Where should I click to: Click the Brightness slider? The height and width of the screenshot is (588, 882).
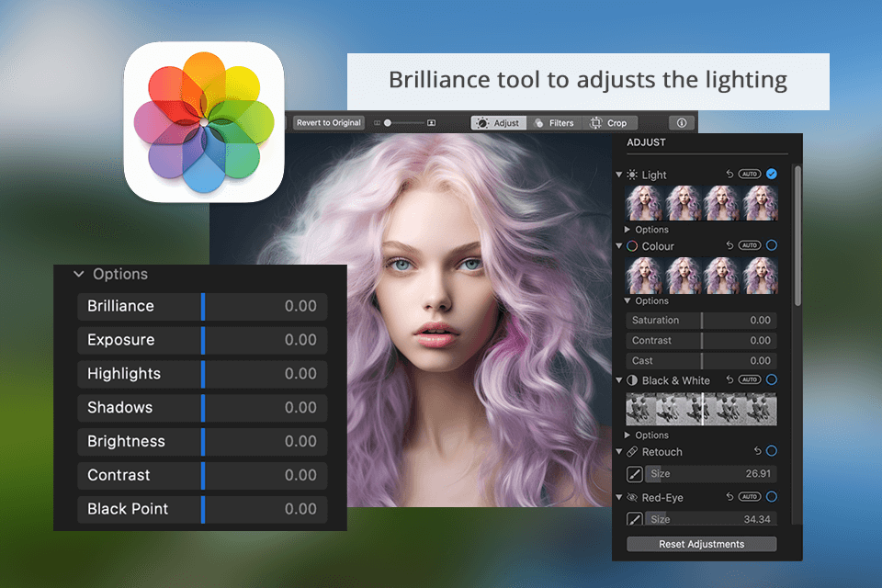click(x=202, y=441)
